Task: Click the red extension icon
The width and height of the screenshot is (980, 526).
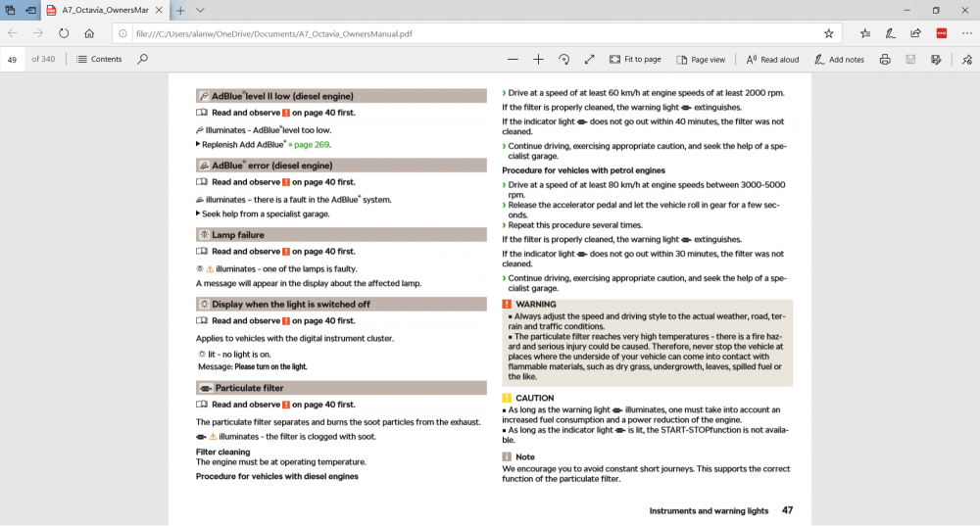Action: tap(941, 33)
